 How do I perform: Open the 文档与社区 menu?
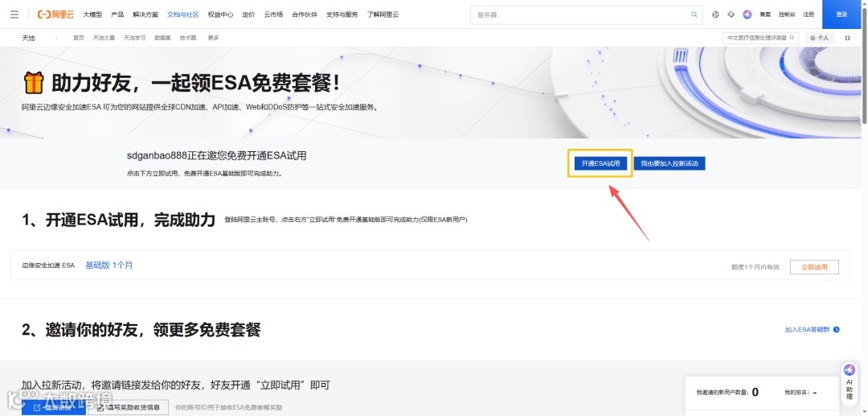pos(183,14)
